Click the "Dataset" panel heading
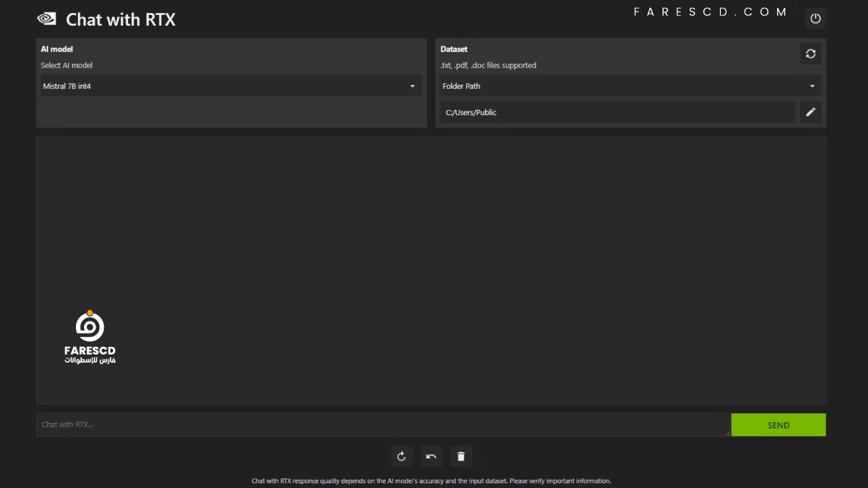The image size is (868, 488). 454,49
